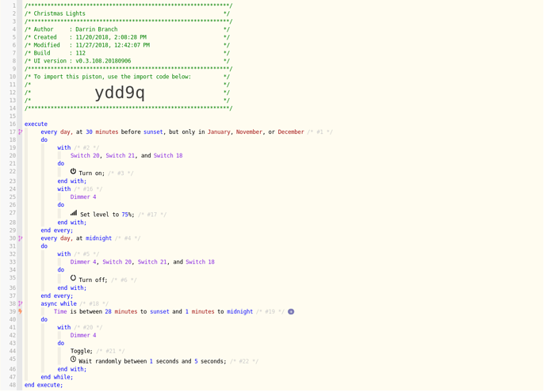Click 'Time' in the while condition
The height and width of the screenshot is (392, 547).
pyautogui.click(x=60, y=311)
